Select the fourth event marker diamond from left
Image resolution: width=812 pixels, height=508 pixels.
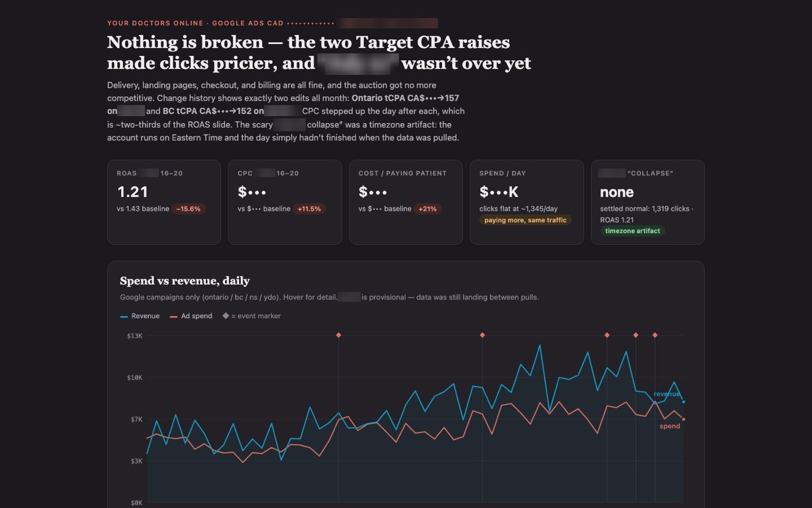[x=636, y=335]
